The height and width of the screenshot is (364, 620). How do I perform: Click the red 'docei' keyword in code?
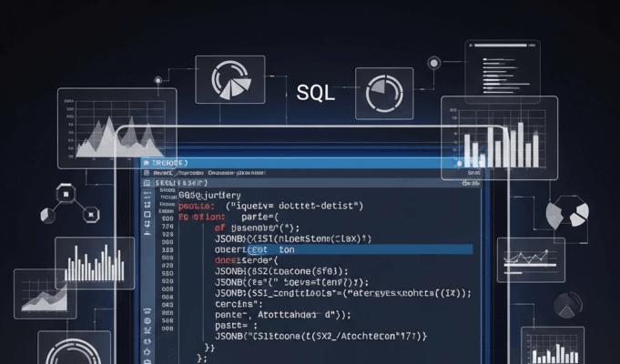226,260
